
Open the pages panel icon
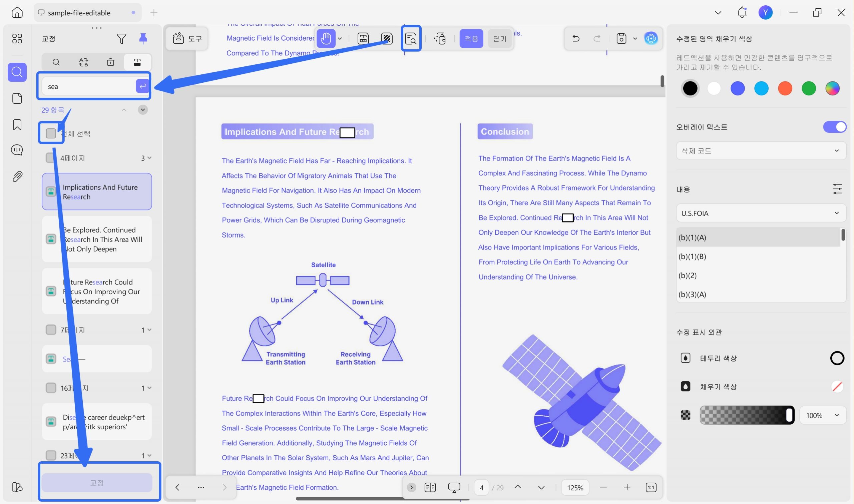(17, 98)
